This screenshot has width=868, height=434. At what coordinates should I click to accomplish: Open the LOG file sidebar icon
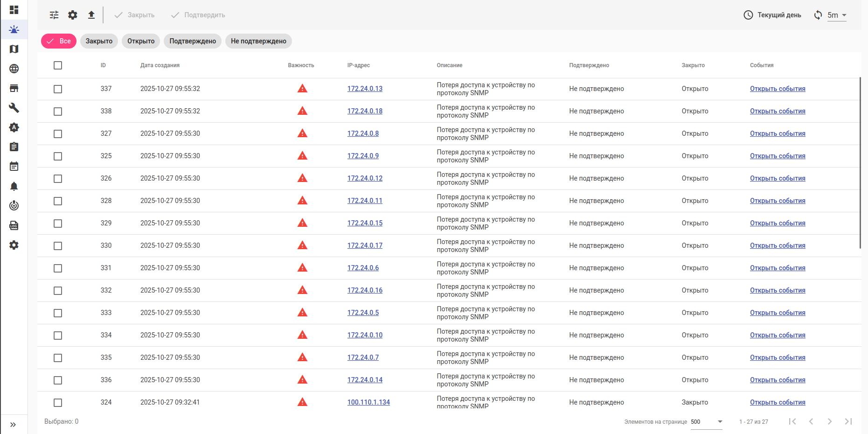pyautogui.click(x=14, y=226)
